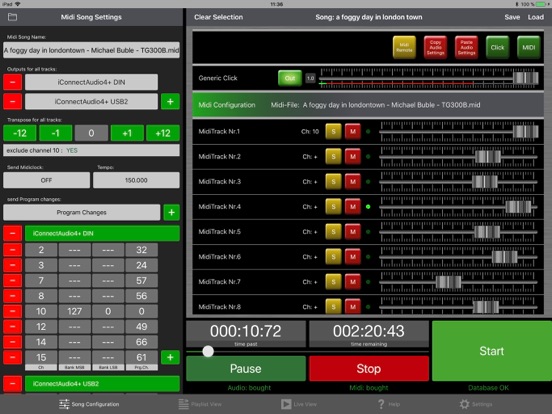Open the folder icon in Midi Song Settings

pyautogui.click(x=12, y=17)
